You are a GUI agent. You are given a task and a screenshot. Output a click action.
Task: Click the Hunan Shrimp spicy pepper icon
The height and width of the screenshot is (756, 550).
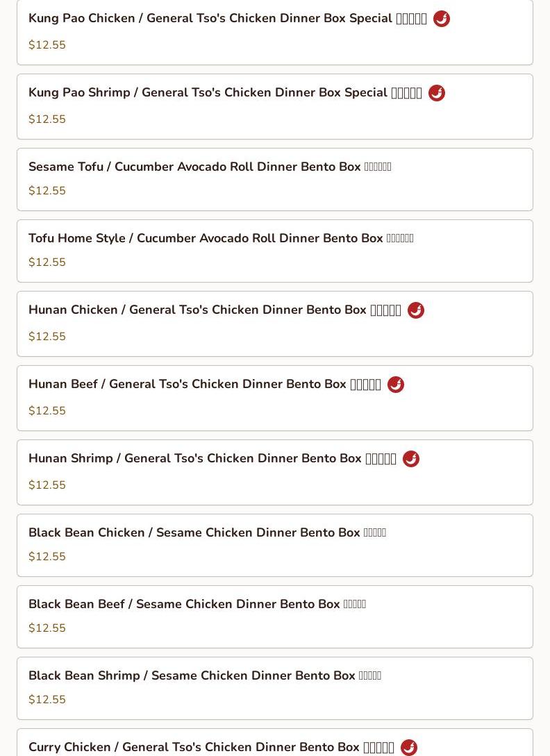tap(410, 459)
